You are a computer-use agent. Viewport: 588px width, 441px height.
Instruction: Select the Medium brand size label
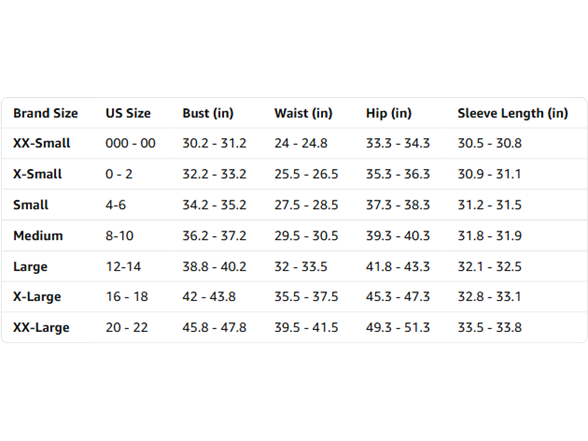click(x=38, y=236)
